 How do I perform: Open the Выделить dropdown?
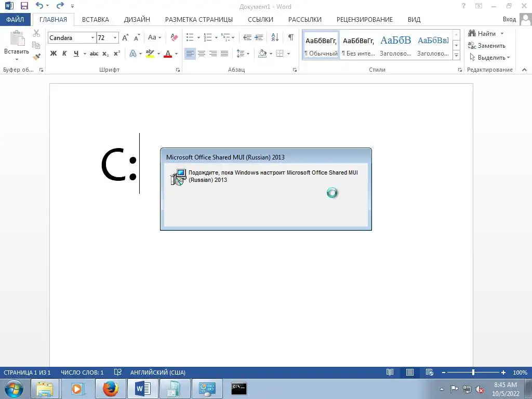[489, 58]
